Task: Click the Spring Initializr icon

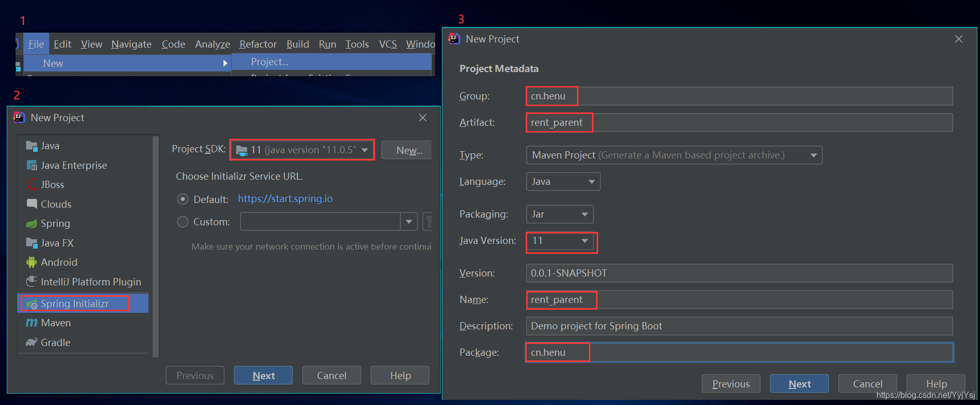Action: pos(32,304)
